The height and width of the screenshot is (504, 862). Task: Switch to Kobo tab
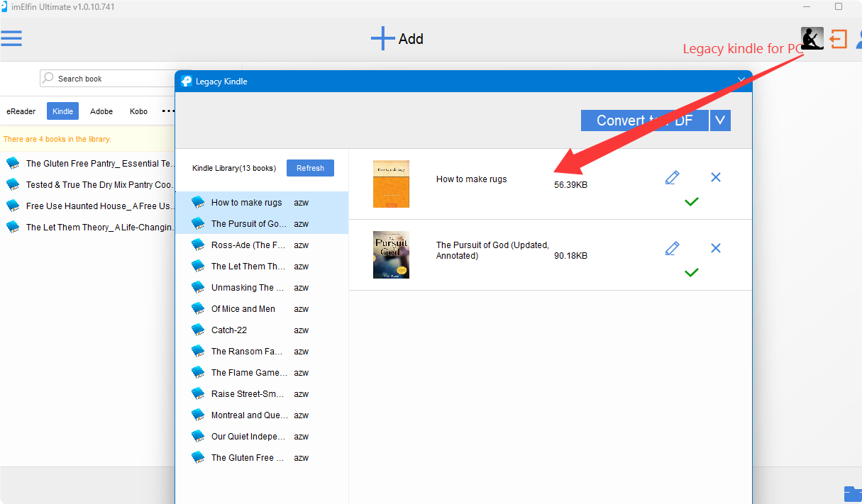[138, 111]
